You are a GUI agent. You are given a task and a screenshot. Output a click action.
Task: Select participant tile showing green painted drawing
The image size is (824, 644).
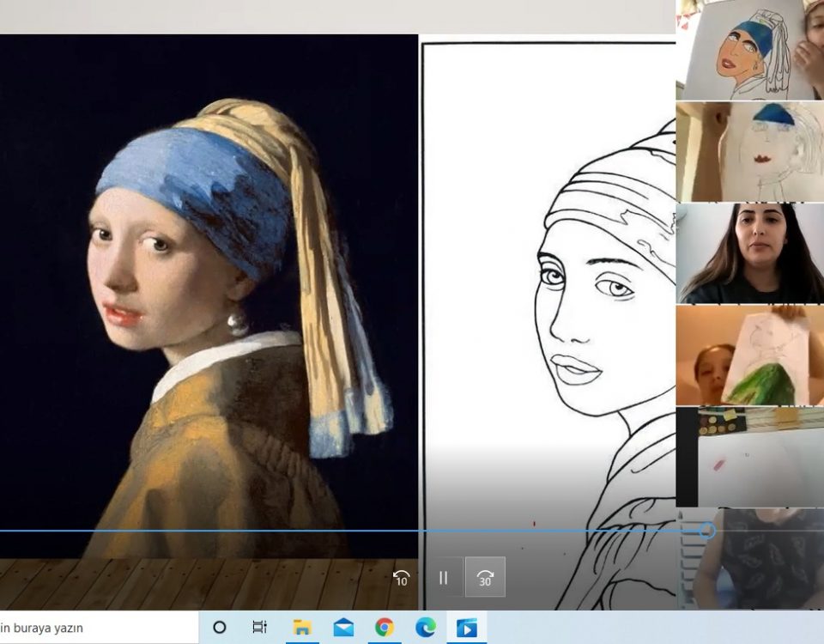coord(749,355)
